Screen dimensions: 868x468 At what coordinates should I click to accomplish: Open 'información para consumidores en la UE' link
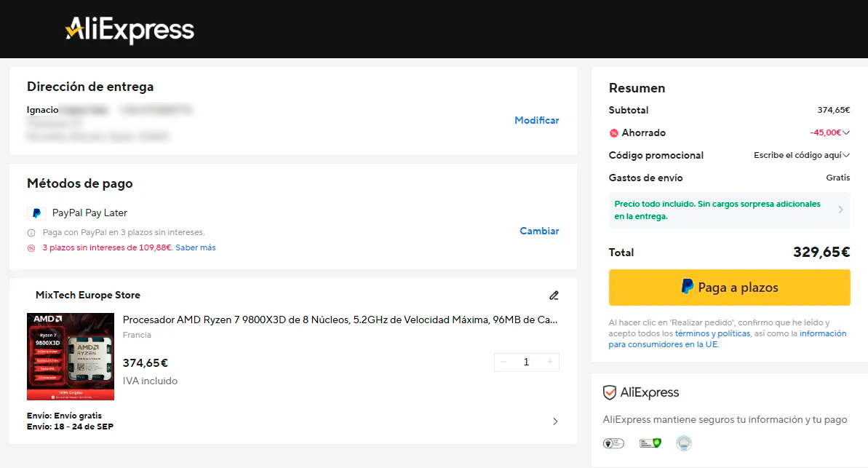tap(728, 339)
